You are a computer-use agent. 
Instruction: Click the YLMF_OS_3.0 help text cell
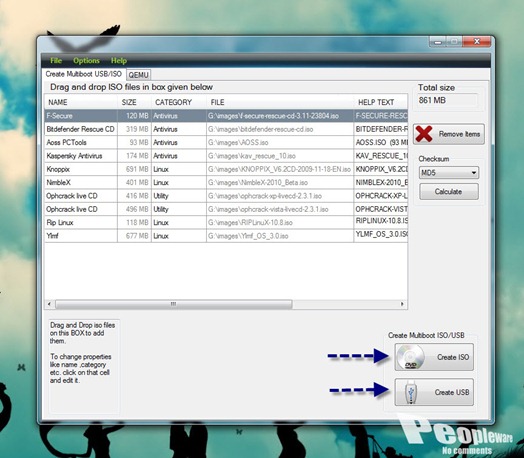pyautogui.click(x=381, y=235)
